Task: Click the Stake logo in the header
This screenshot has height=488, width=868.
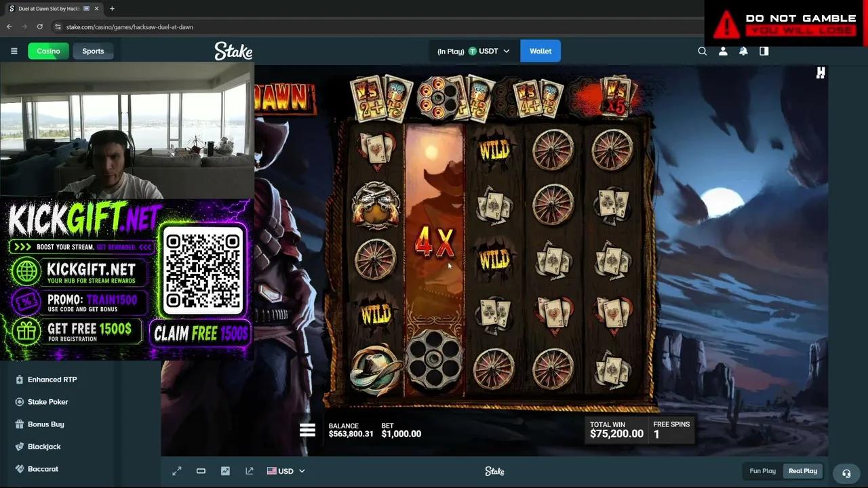Action: pyautogui.click(x=233, y=51)
